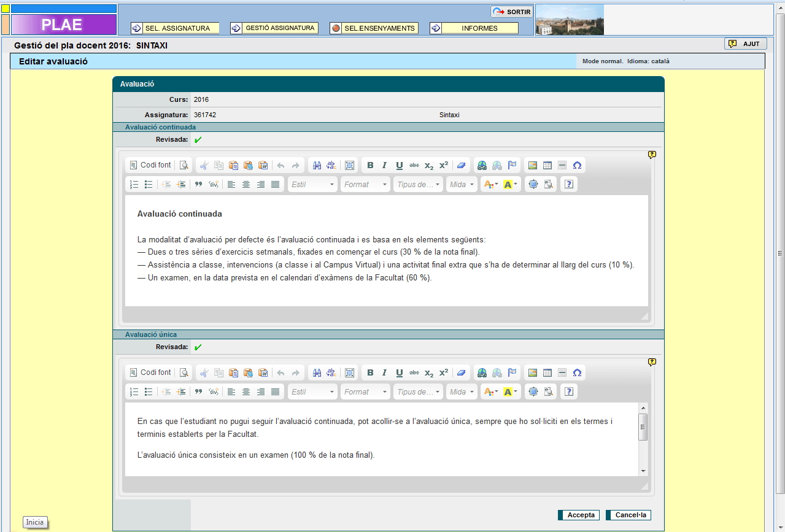This screenshot has width=785, height=532.
Task: Open Mida size dropdown in Avaluació continuada editor
Action: [462, 184]
